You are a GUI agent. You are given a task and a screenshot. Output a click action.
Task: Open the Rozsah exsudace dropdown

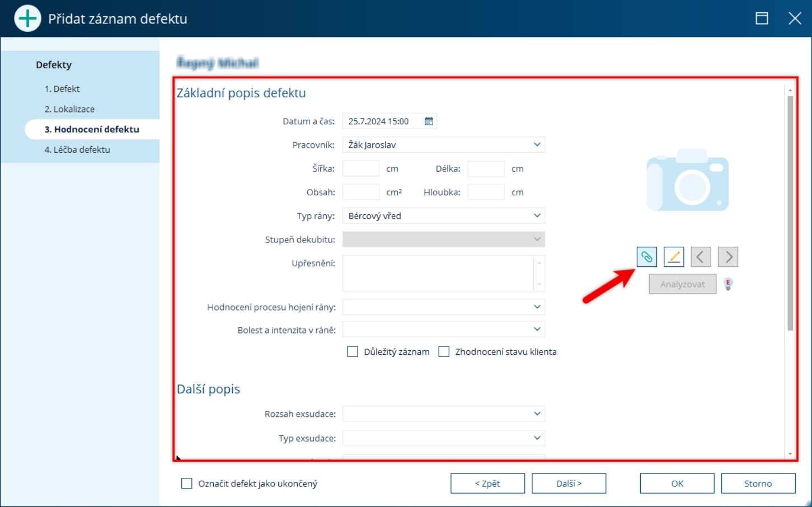tap(444, 414)
